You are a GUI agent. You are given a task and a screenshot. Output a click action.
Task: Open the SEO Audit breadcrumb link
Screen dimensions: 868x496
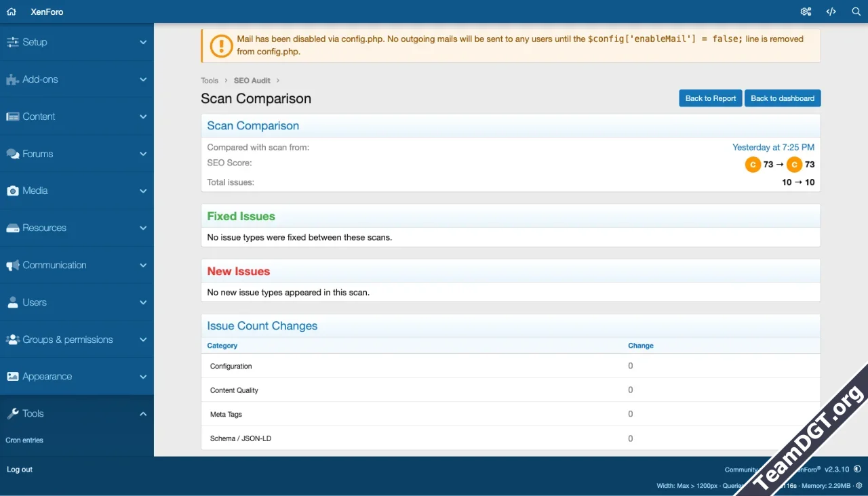pos(252,81)
